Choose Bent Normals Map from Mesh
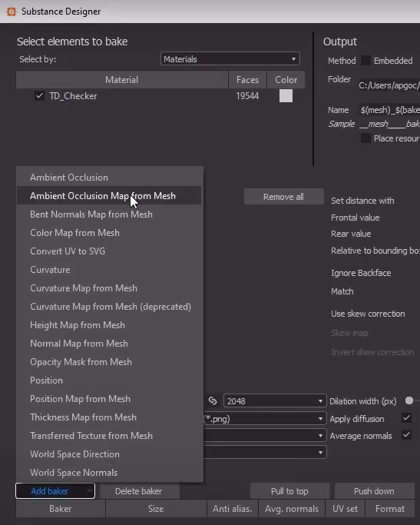 (x=109, y=214)
